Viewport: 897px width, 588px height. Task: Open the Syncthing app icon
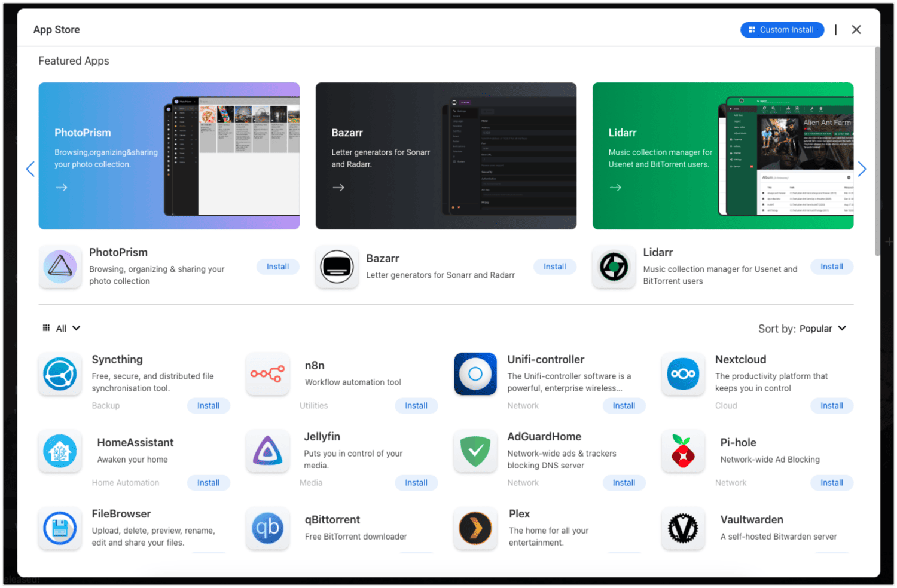pyautogui.click(x=60, y=374)
